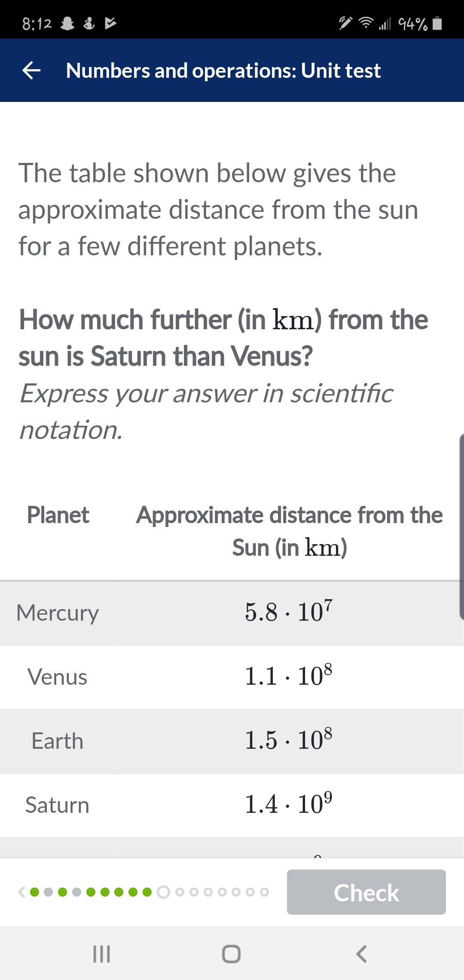Tap the last small progress dot
Viewport: 464px width, 980px height.
tap(265, 892)
